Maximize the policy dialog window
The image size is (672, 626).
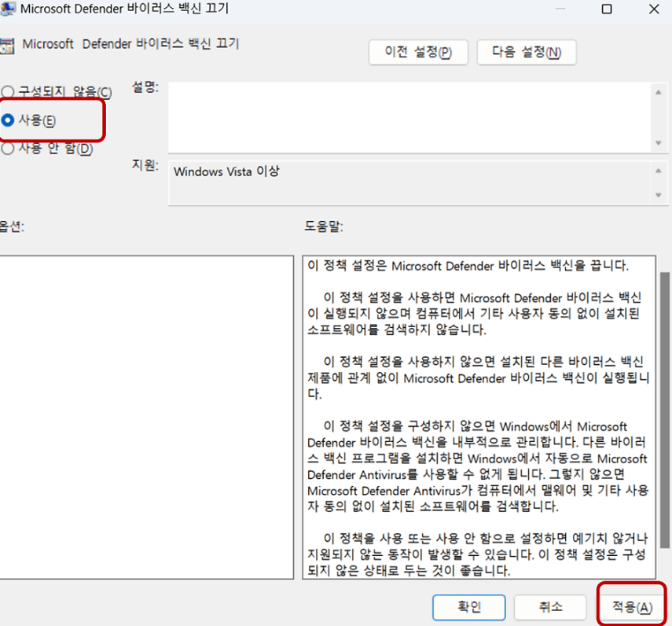pyautogui.click(x=607, y=9)
